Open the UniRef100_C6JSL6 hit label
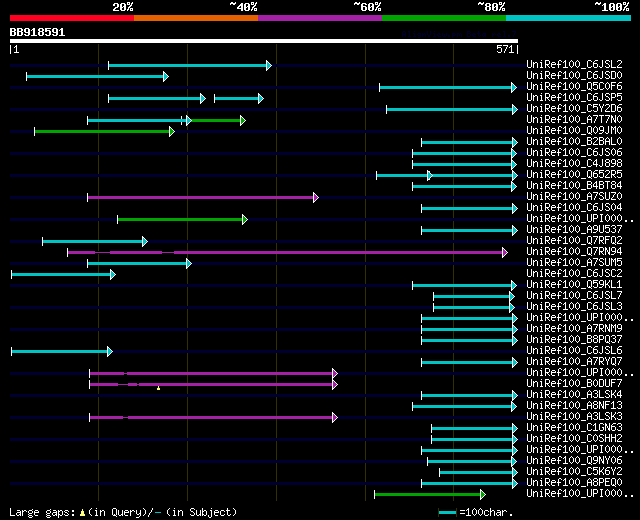The image size is (640, 520). (574, 351)
